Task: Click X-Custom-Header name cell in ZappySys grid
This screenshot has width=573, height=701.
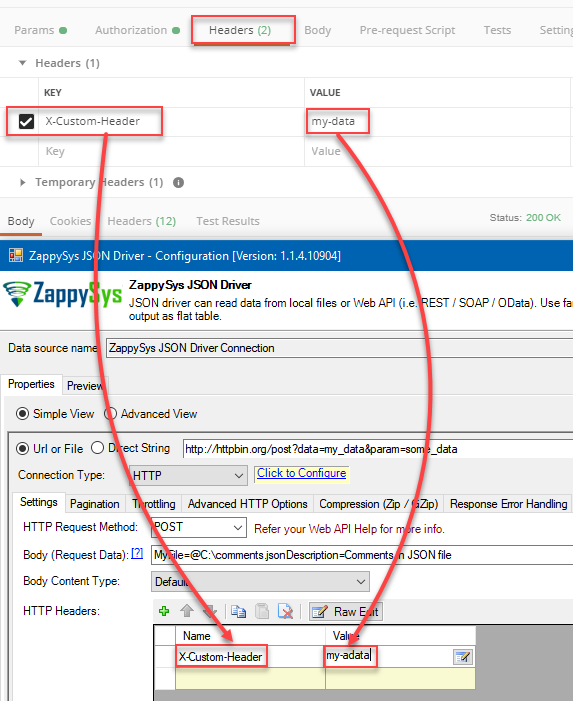Action: pos(250,657)
